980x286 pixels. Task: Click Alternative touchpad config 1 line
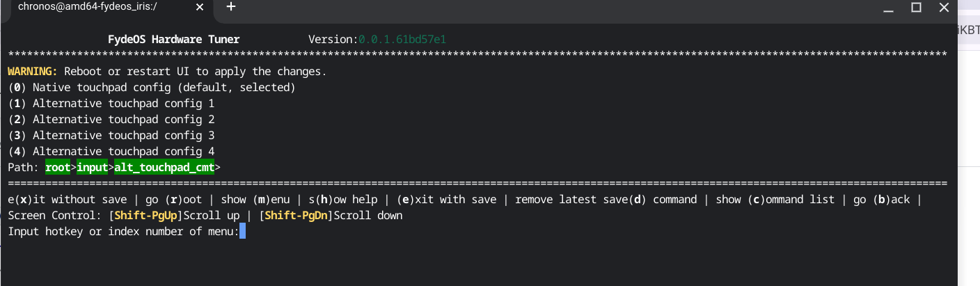[x=111, y=104]
